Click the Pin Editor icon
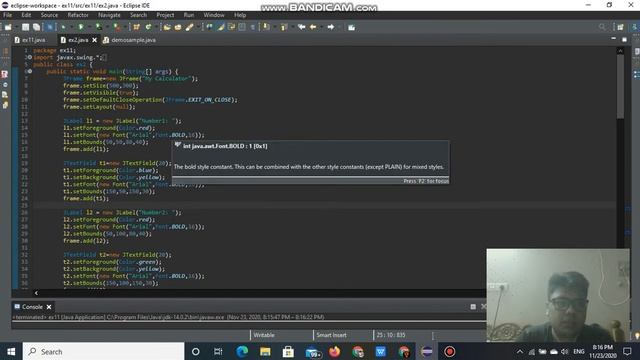This screenshot has height=360, width=640. [351, 27]
